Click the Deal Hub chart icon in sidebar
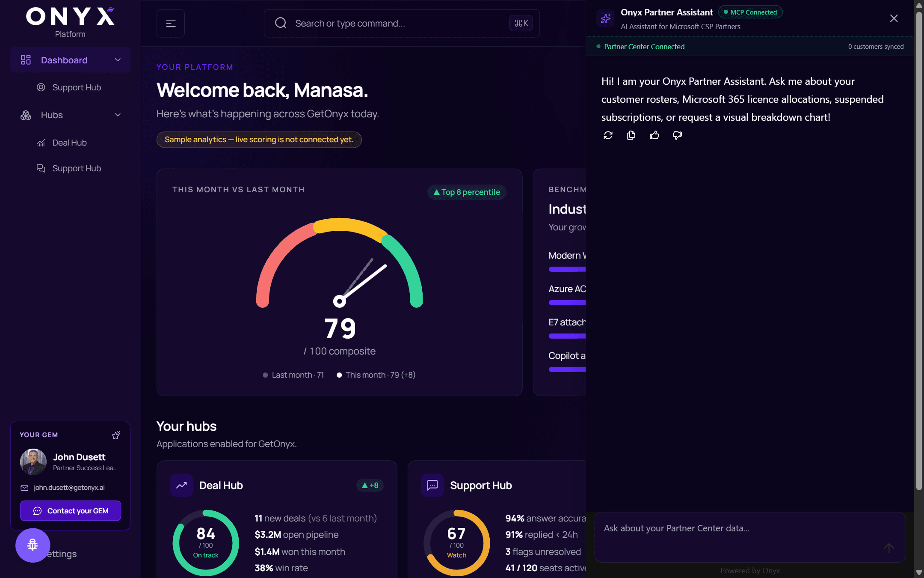 coord(41,143)
